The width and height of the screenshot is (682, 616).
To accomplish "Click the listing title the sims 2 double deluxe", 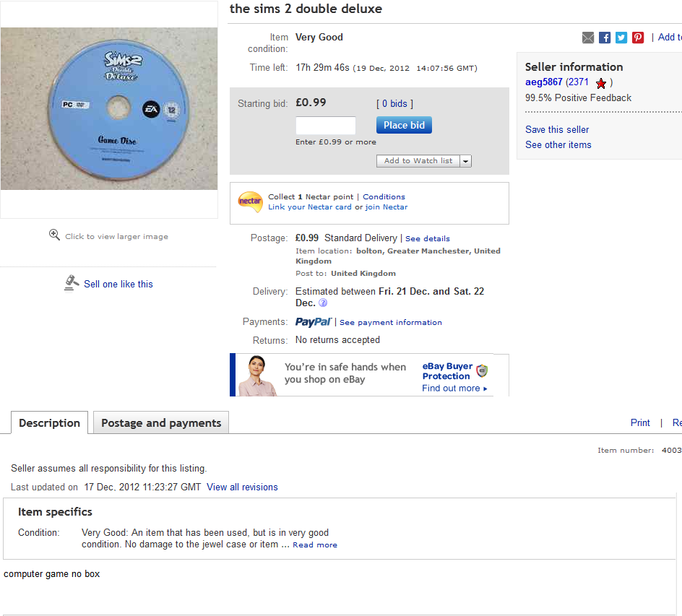I will (306, 9).
